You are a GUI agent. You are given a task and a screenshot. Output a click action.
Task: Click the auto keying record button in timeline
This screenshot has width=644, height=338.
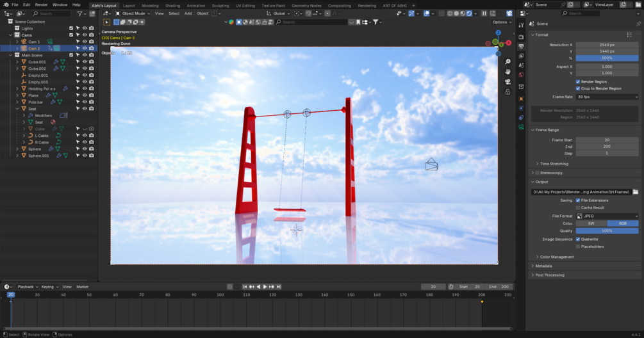click(x=230, y=287)
